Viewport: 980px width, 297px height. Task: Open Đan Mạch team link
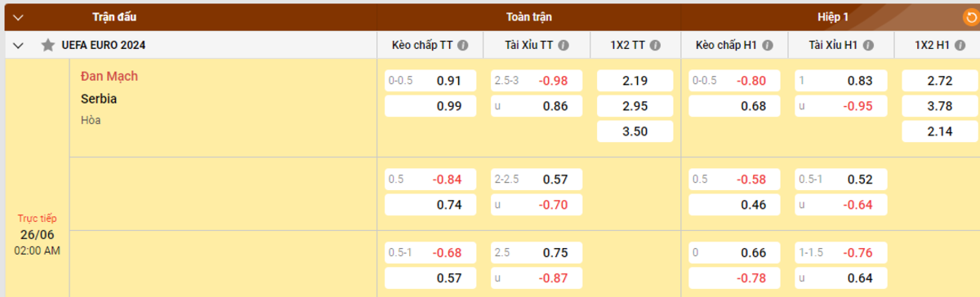[x=109, y=77]
